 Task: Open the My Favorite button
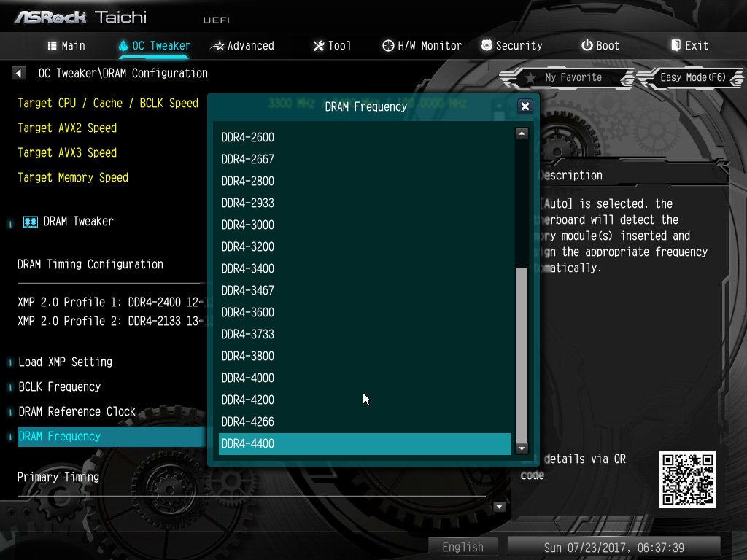[x=567, y=77]
